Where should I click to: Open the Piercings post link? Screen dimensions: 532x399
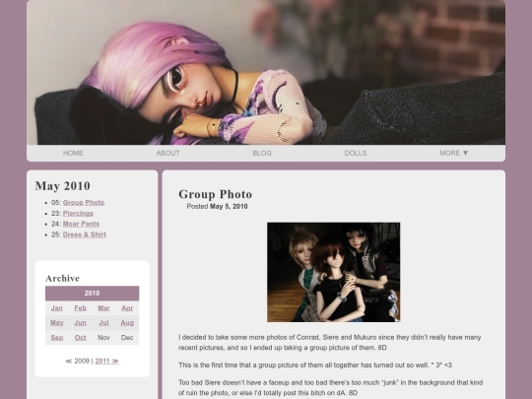pos(78,214)
